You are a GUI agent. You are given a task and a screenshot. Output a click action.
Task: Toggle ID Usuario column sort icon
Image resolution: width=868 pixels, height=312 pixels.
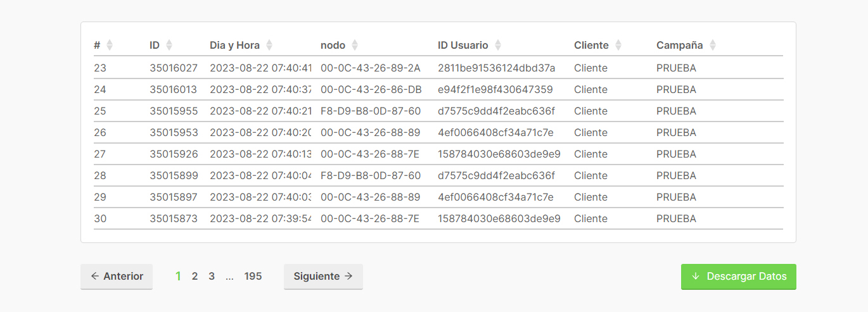click(x=498, y=46)
